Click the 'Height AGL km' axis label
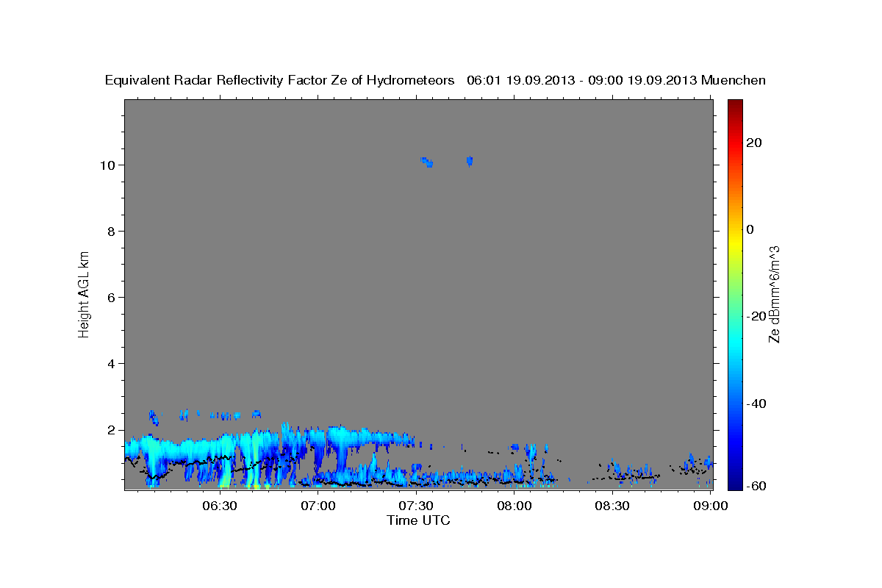 click(x=84, y=293)
